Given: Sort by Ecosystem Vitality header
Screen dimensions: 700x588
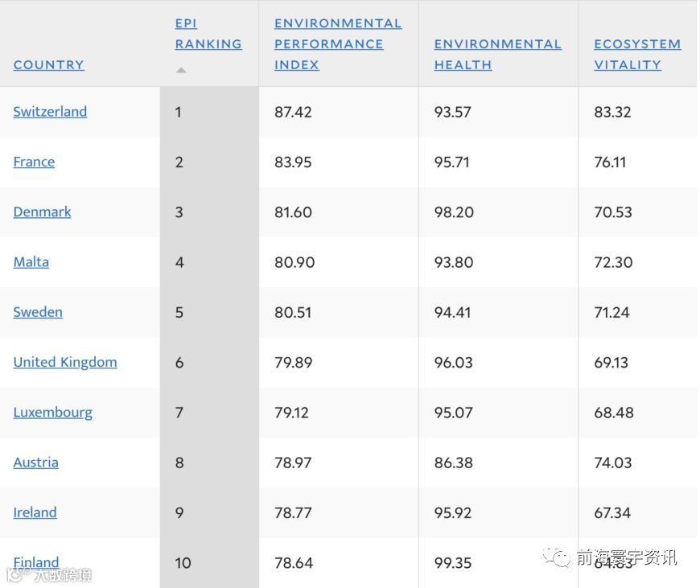Looking at the screenshot, I should coord(636,54).
